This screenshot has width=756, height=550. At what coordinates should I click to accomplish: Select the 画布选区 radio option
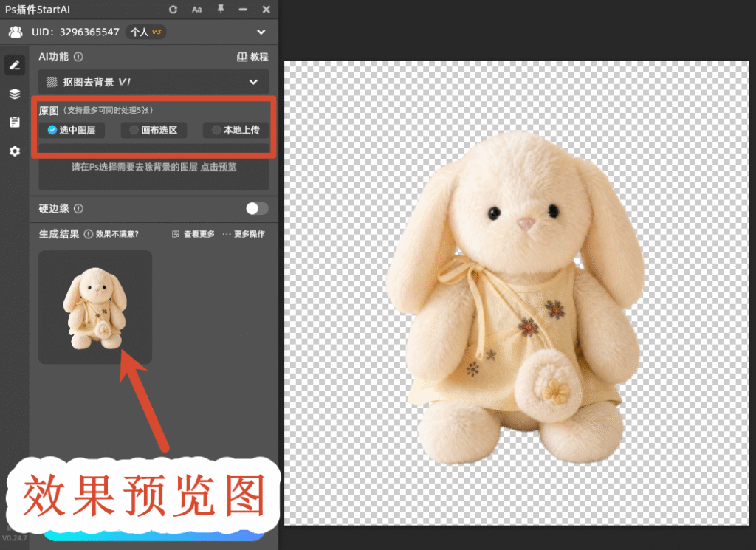coord(154,130)
